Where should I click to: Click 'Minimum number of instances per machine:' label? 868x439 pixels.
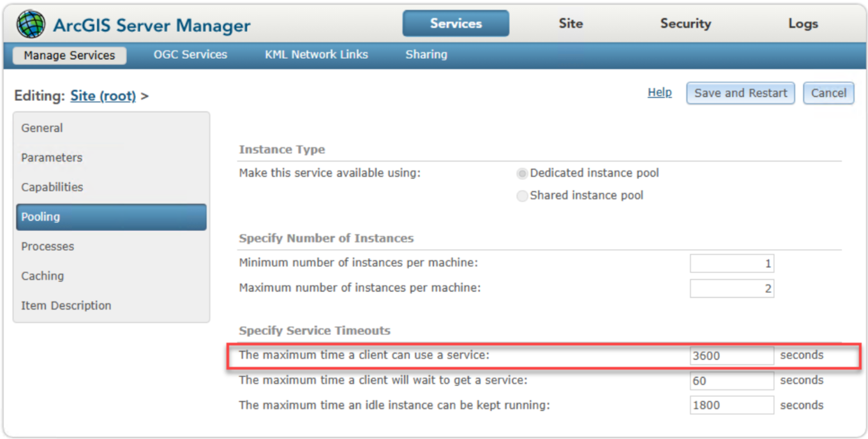click(x=358, y=263)
